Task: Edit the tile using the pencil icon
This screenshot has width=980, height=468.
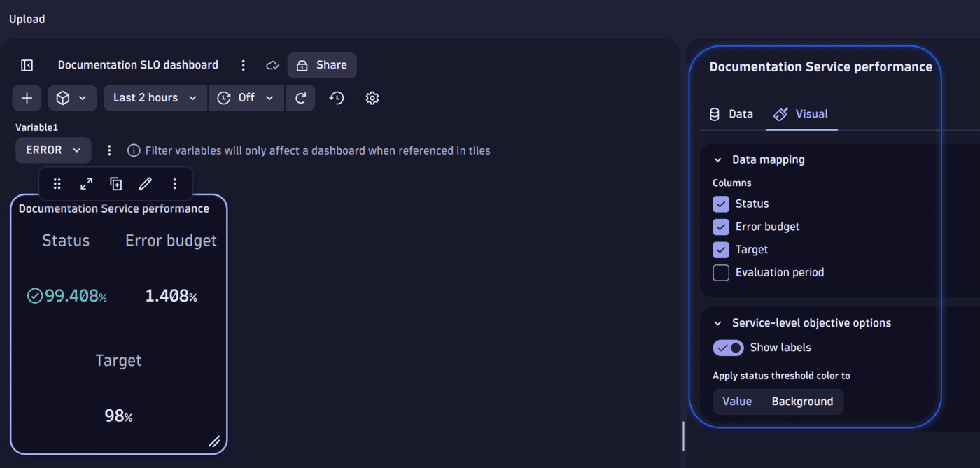Action: coord(145,183)
